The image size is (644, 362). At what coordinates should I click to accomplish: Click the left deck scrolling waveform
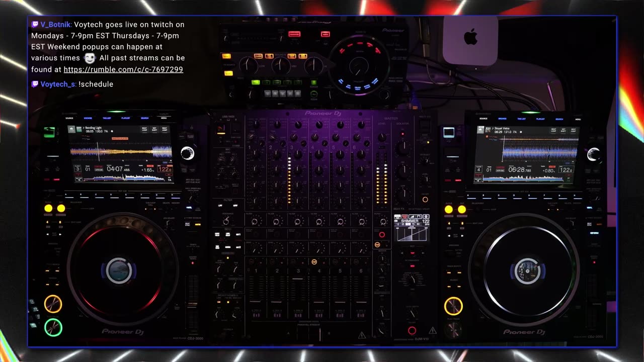pos(121,152)
